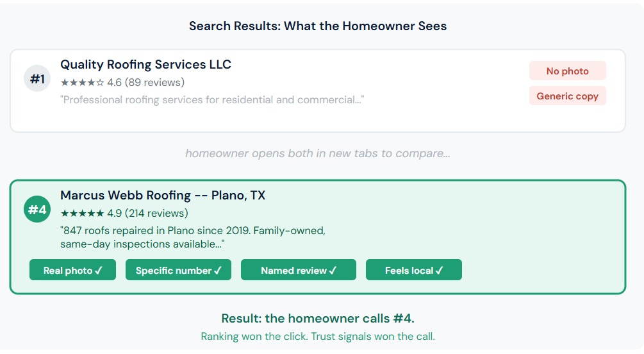
Task: Click the 4.6 (89 reviews) text
Action: tap(146, 83)
